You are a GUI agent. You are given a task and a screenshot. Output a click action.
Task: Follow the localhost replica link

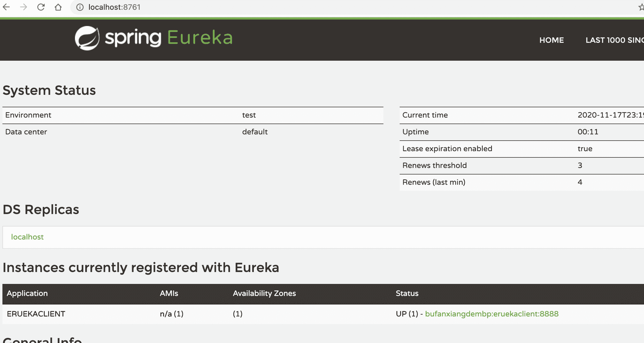coord(27,237)
